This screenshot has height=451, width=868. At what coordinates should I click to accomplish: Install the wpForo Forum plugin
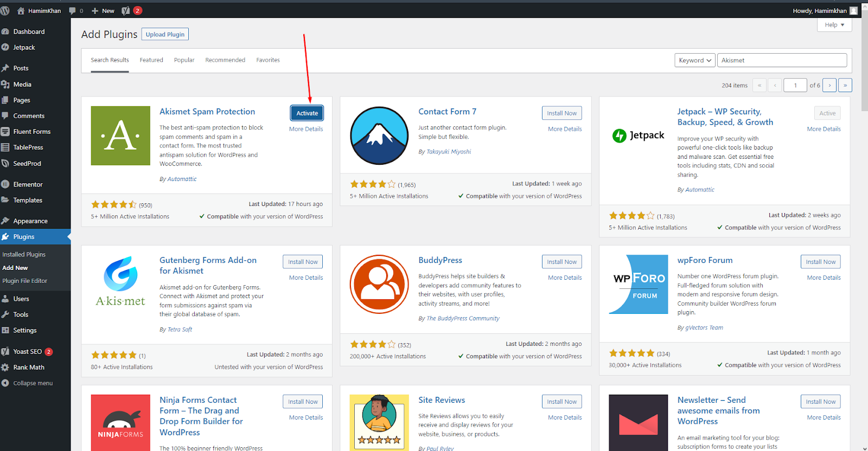tap(821, 262)
